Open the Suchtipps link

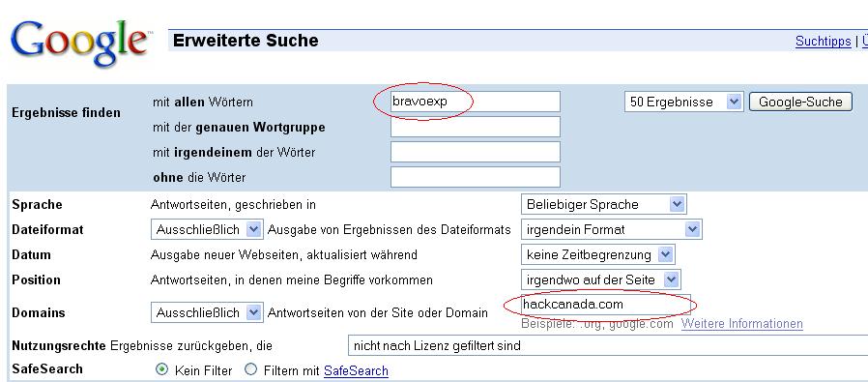[823, 41]
